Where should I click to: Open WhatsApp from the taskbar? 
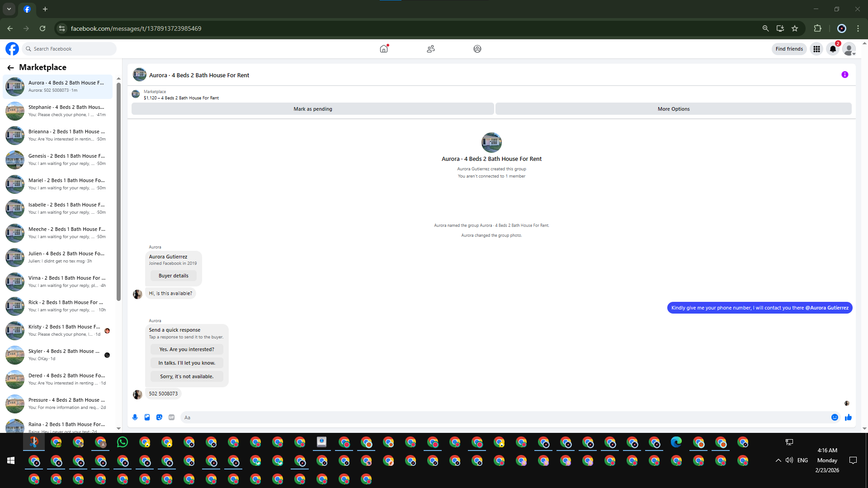pyautogui.click(x=123, y=442)
